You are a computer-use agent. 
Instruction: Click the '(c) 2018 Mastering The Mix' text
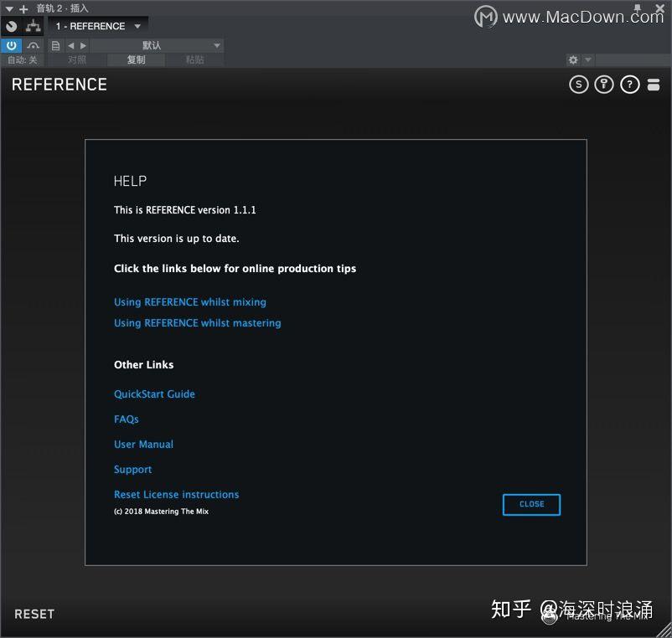coord(161,512)
